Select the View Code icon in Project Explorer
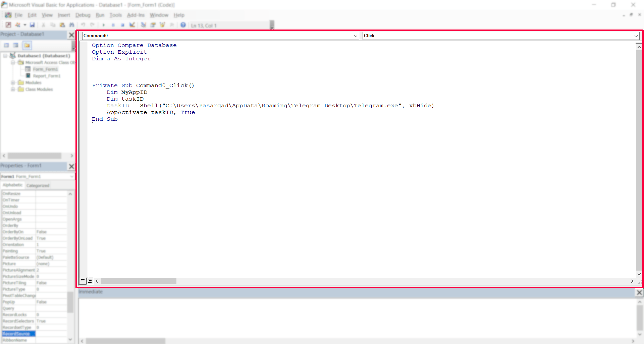The height and width of the screenshot is (344, 644). (6, 45)
